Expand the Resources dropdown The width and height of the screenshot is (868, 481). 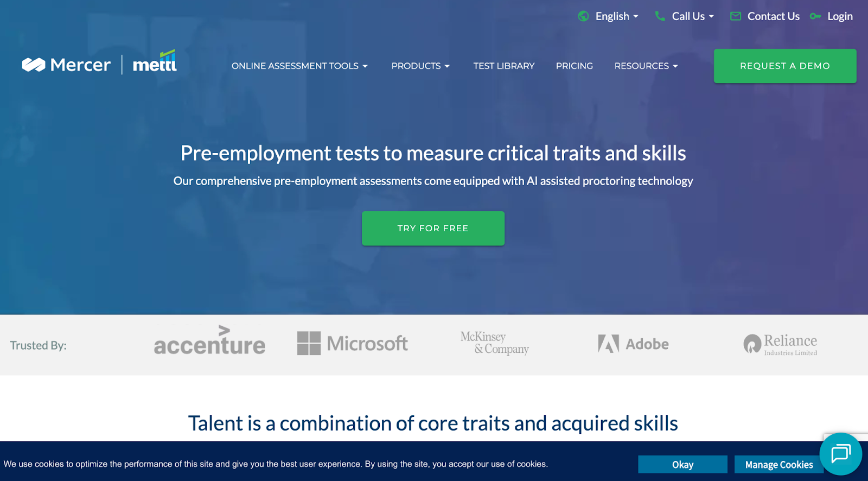coord(646,66)
